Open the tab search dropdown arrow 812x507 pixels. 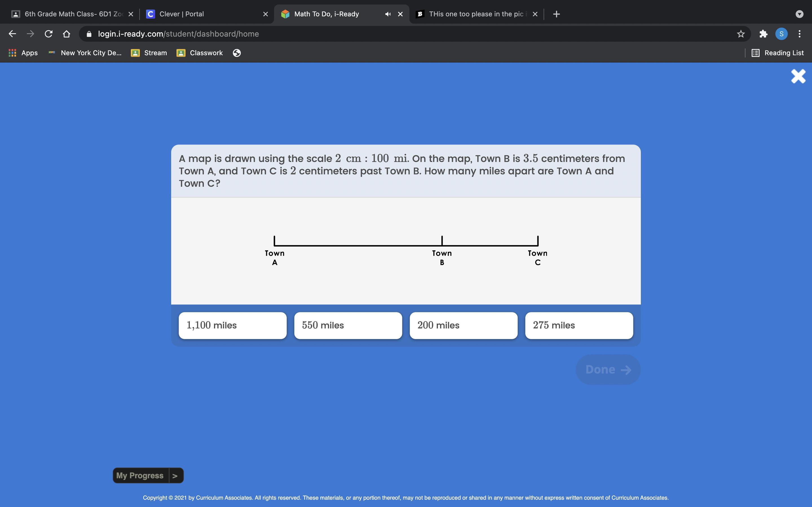point(799,14)
